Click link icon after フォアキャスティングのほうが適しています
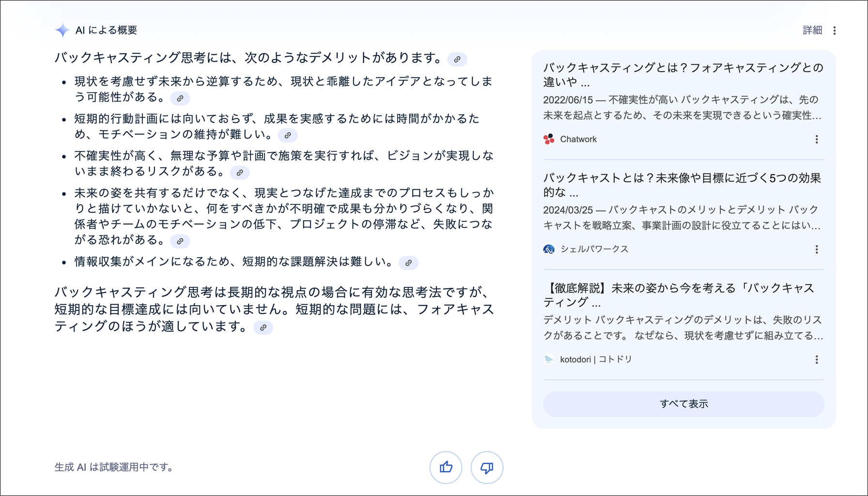 pyautogui.click(x=263, y=327)
